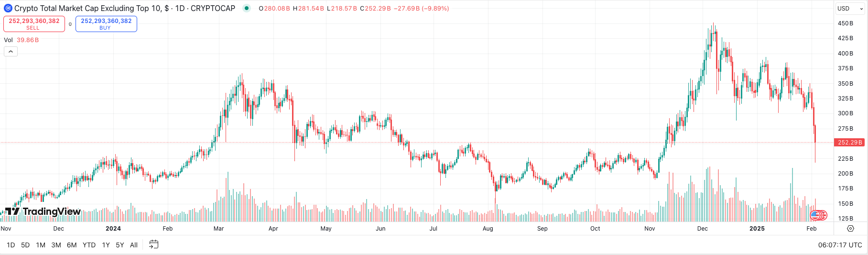Screen dimensions: 868x255
Task: Select the 5D time range
Action: 25,245
